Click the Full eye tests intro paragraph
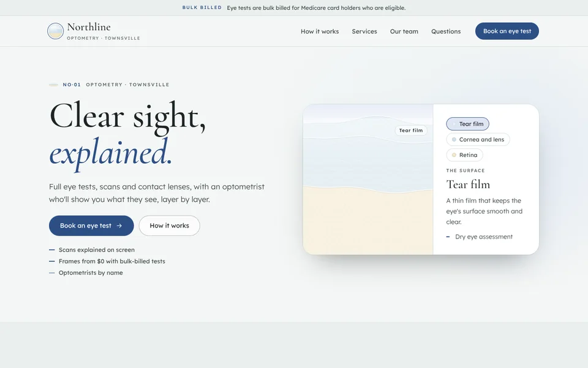 coord(157,193)
